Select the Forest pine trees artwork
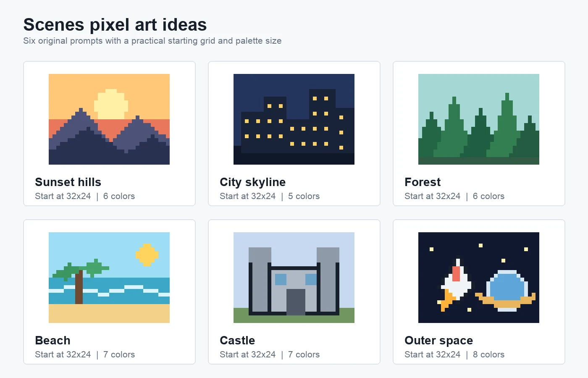588x378 pixels. tap(479, 119)
